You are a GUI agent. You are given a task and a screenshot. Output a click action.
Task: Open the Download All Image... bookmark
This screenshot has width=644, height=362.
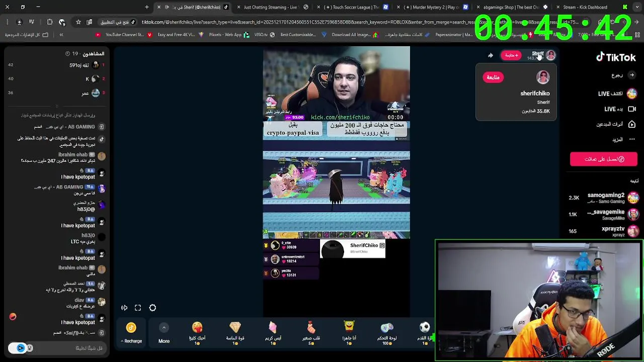coord(354,35)
